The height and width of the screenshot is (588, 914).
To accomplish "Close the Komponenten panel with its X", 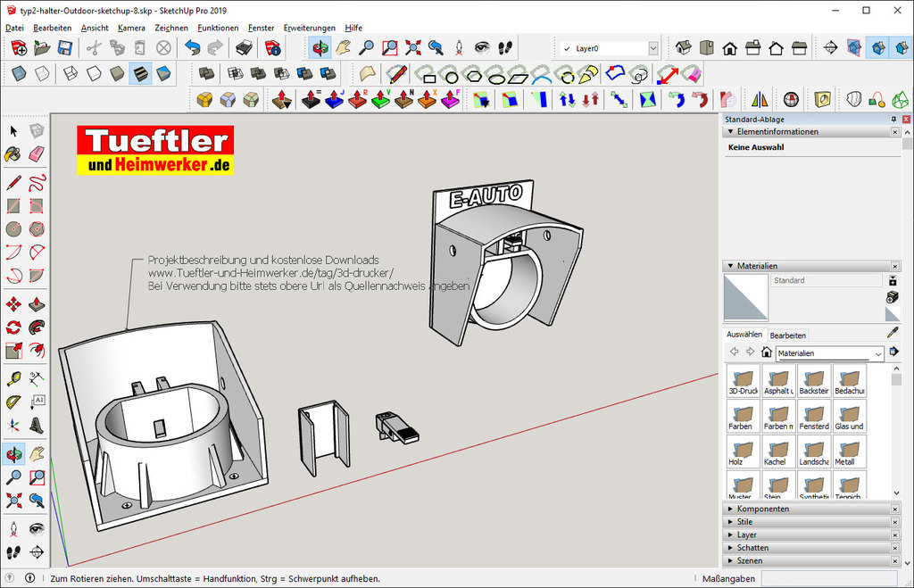I will 894,509.
